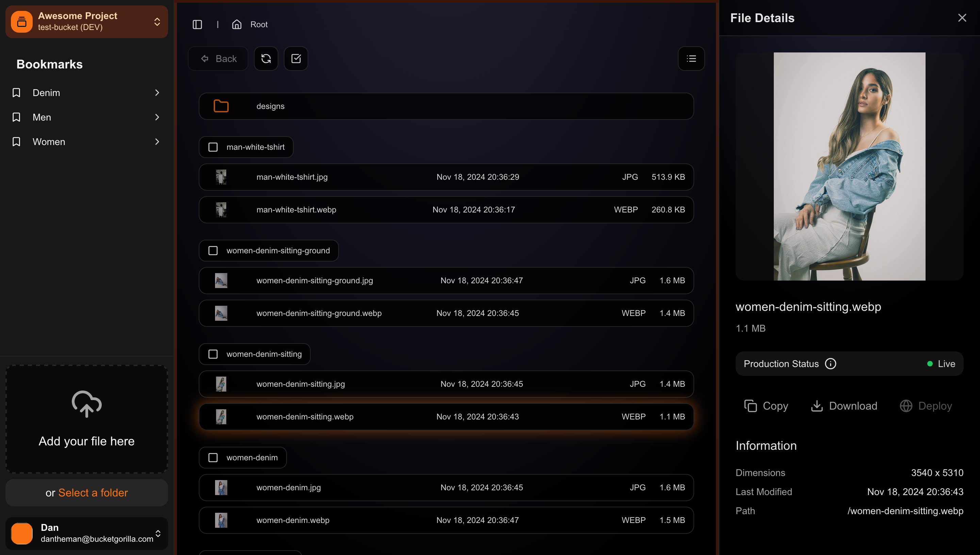Open the Denim bookmark
The image size is (980, 555).
(x=86, y=93)
